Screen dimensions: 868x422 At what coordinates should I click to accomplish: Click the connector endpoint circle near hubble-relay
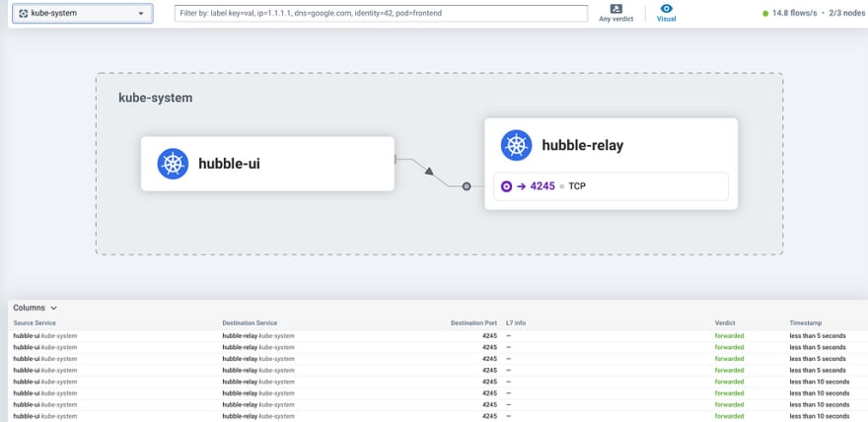[x=467, y=186]
